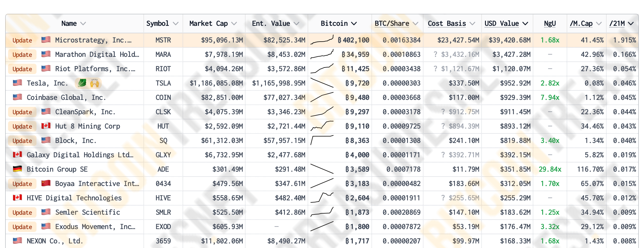The height and width of the screenshot is (248, 644).
Task: Open Tesla bitcoin holdings sparkline chart
Action: point(322,83)
